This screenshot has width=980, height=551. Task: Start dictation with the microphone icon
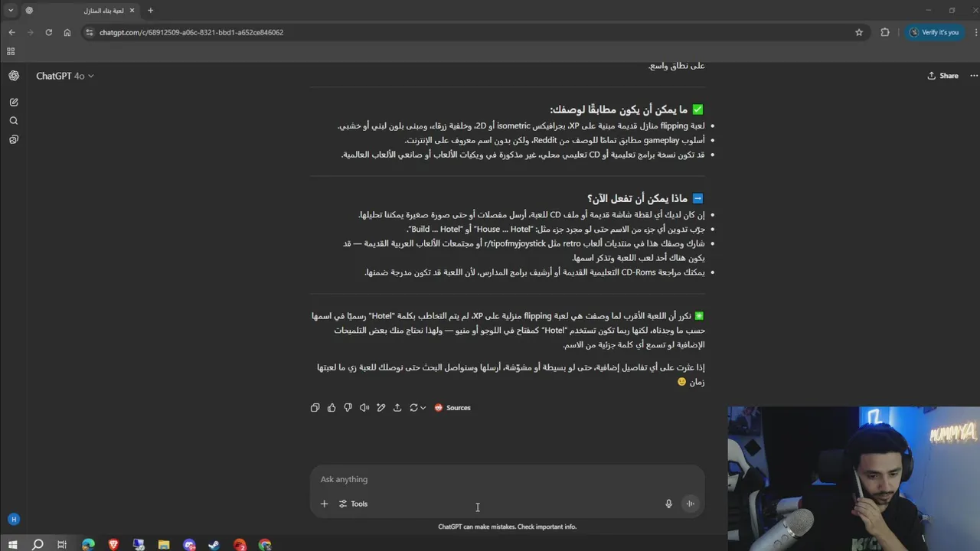[x=668, y=504]
